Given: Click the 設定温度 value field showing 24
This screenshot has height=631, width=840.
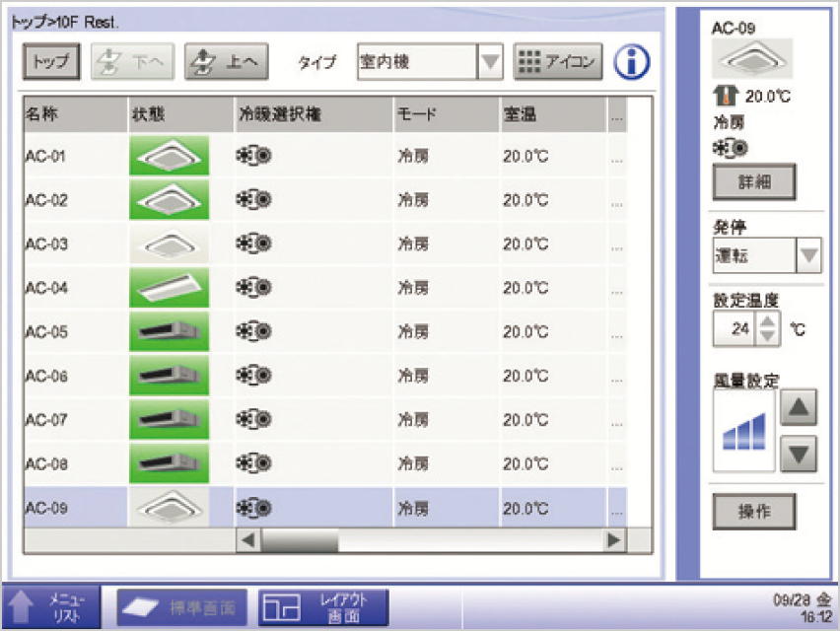Looking at the screenshot, I should [x=735, y=328].
